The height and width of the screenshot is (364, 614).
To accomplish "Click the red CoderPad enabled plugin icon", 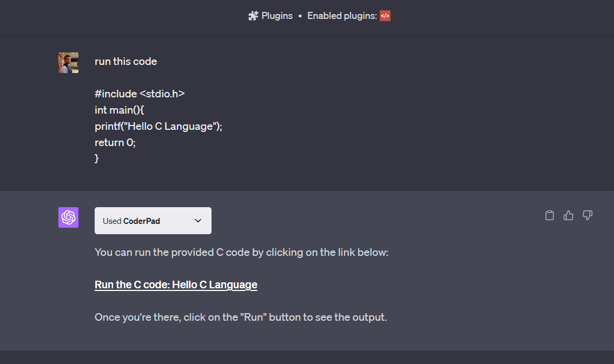I will [385, 16].
